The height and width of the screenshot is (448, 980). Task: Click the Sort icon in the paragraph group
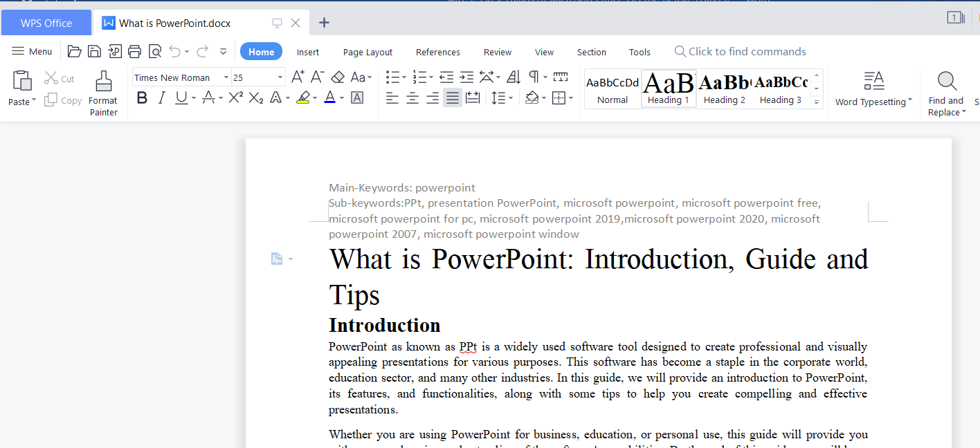(514, 77)
